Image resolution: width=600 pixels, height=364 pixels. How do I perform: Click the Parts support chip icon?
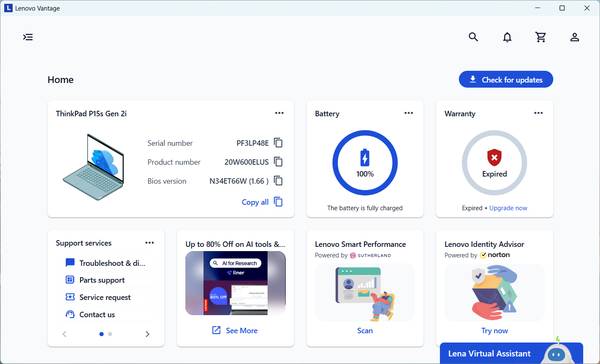pyautogui.click(x=70, y=280)
